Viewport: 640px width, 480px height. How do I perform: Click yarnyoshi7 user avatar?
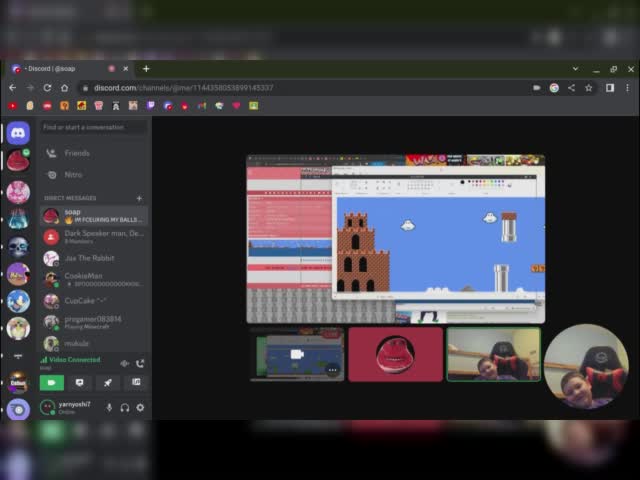coord(47,407)
